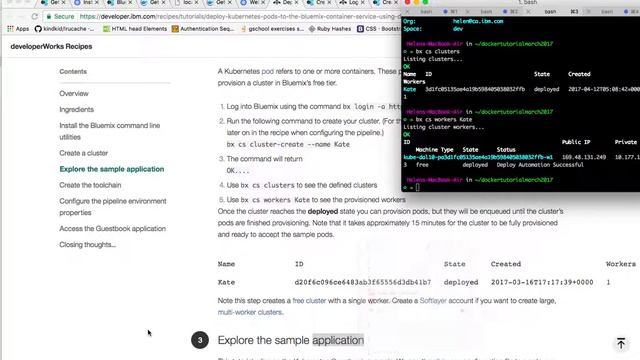Close the 'Ins' browser tab

pyautogui.click(x=96, y=2)
